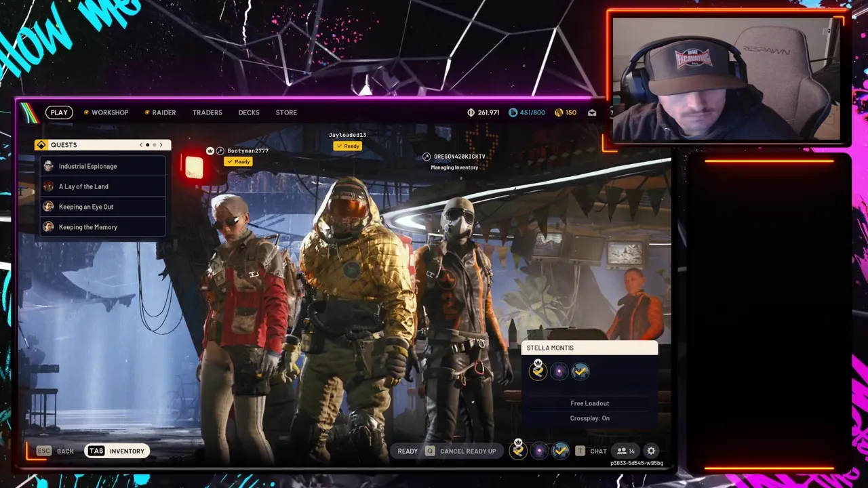Click the platform icon next to OREGON420KICKTV

tap(427, 157)
